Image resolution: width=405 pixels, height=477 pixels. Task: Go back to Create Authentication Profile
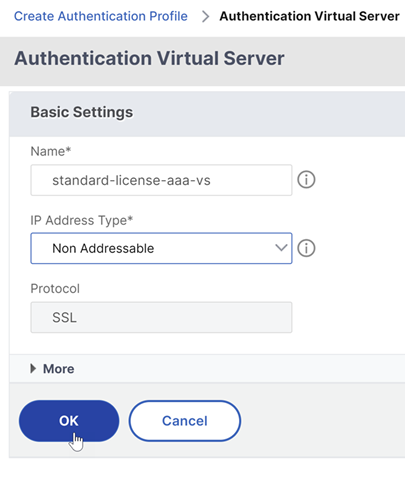(x=101, y=16)
